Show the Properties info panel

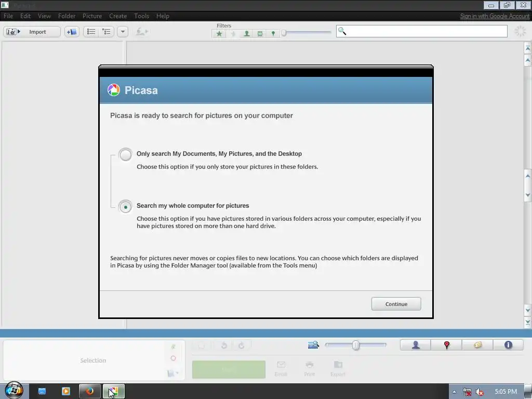[508, 345]
